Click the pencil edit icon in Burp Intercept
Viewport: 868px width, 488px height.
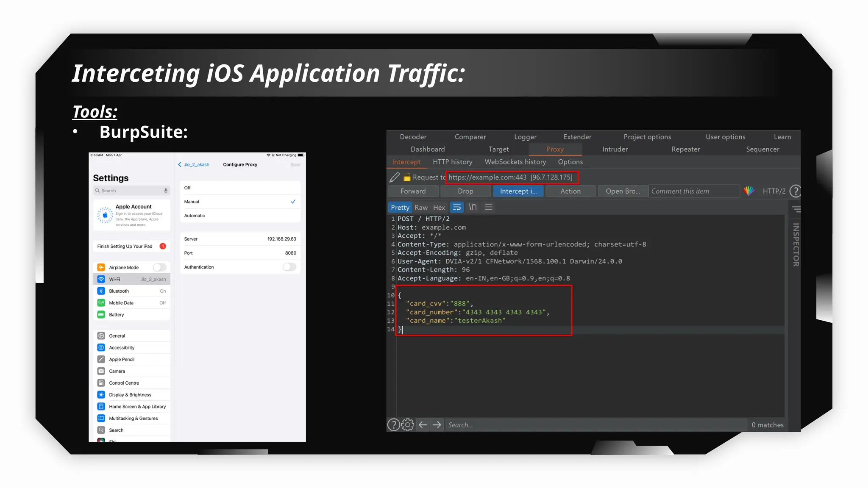click(x=394, y=177)
